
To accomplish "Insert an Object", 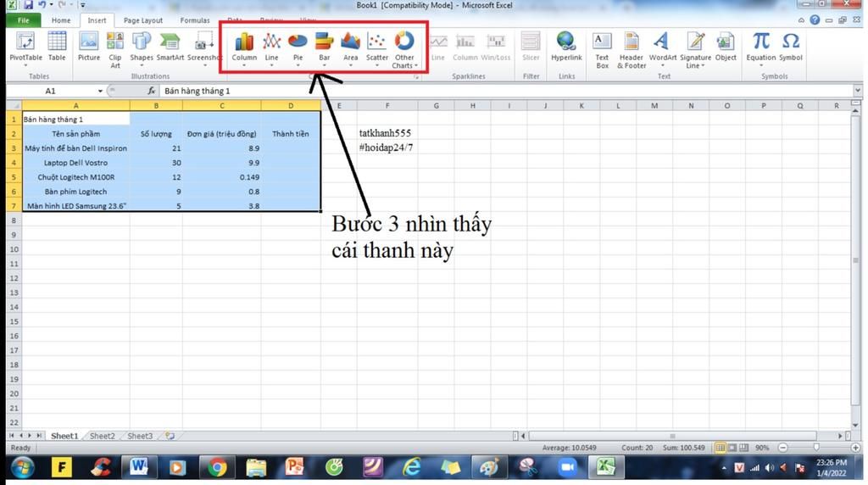I will (726, 47).
